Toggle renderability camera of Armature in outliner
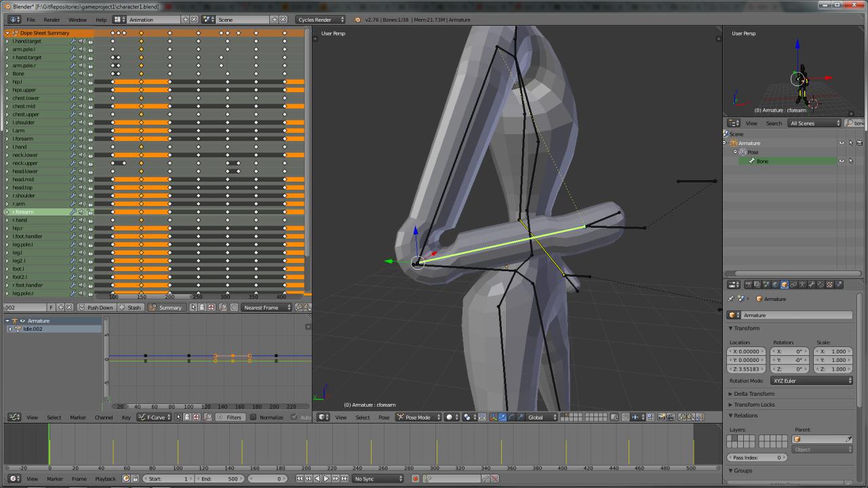Screen dimensions: 868x488 [x=860, y=143]
